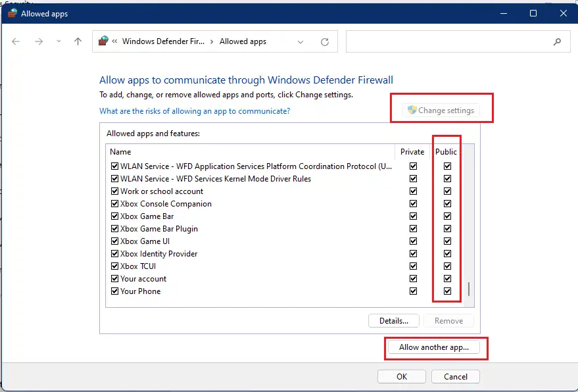Sort list by Name column header

tap(120, 152)
